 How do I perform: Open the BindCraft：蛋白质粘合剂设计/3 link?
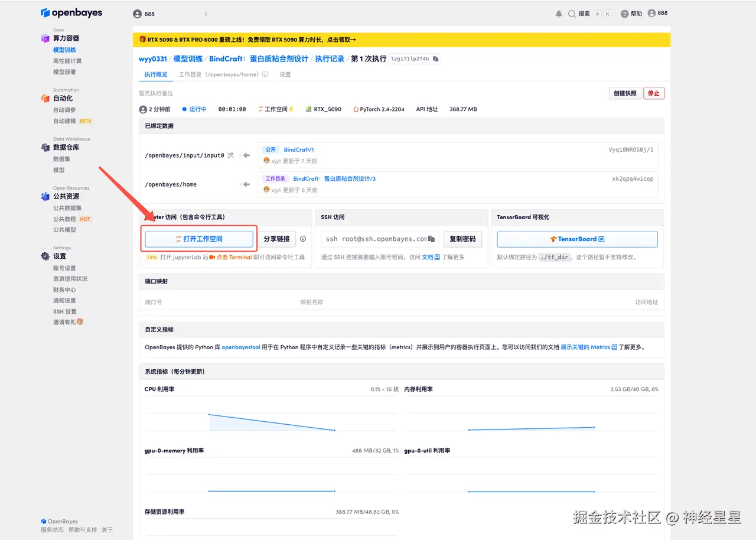[334, 178]
